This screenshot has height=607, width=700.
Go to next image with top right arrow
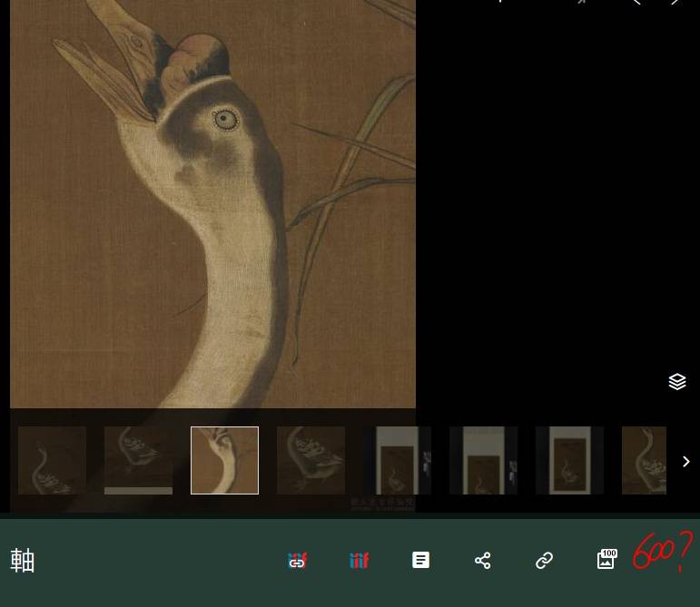click(675, 3)
